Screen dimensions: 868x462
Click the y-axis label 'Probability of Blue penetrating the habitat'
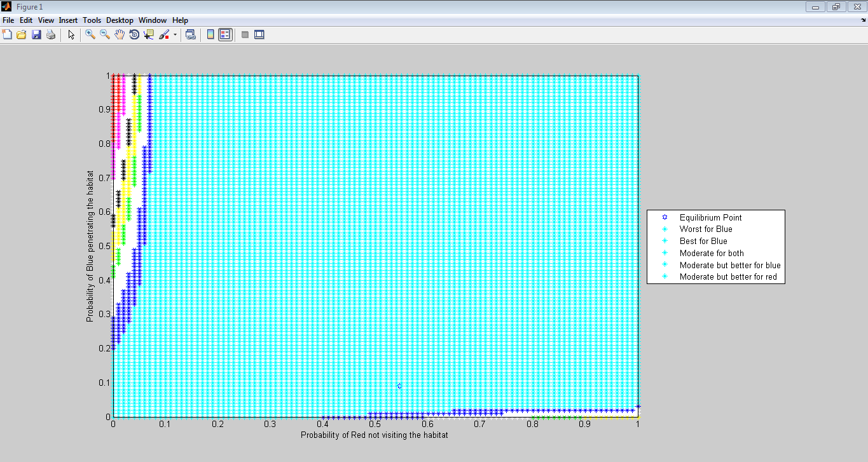[x=90, y=246]
